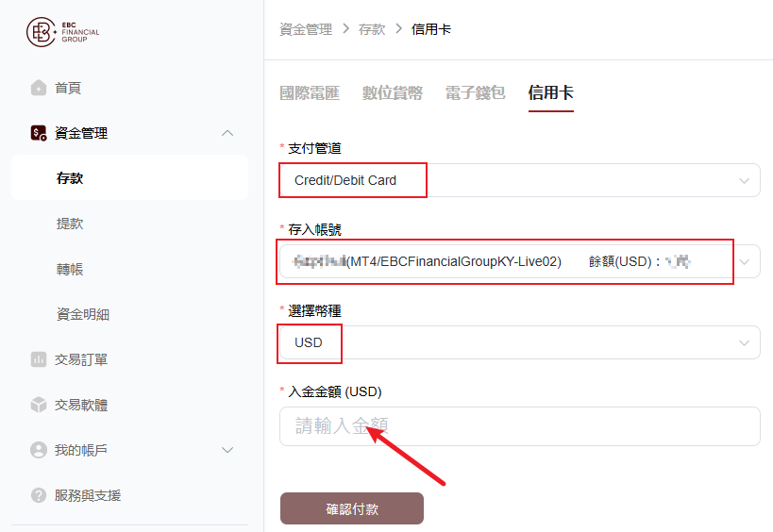Image resolution: width=773 pixels, height=532 pixels.
Task: Click the home icon beside 首頁
Action: 39,88
